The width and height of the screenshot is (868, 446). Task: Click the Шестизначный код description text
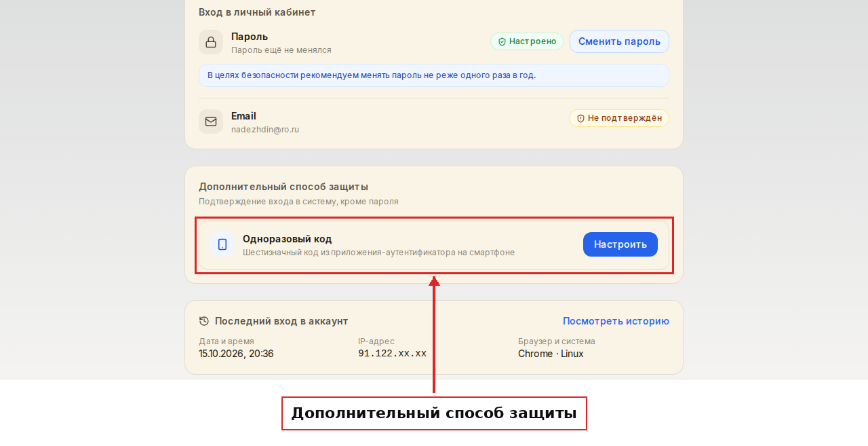(378, 253)
